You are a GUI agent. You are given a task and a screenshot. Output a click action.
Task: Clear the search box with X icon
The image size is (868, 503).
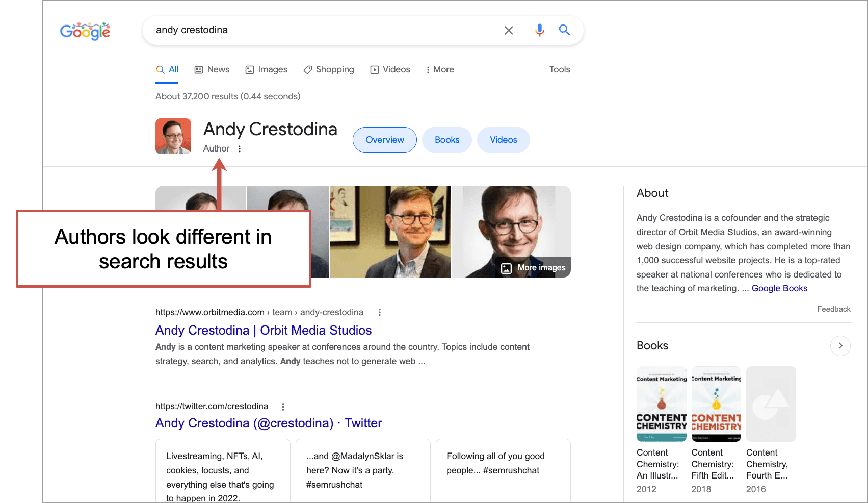click(508, 30)
